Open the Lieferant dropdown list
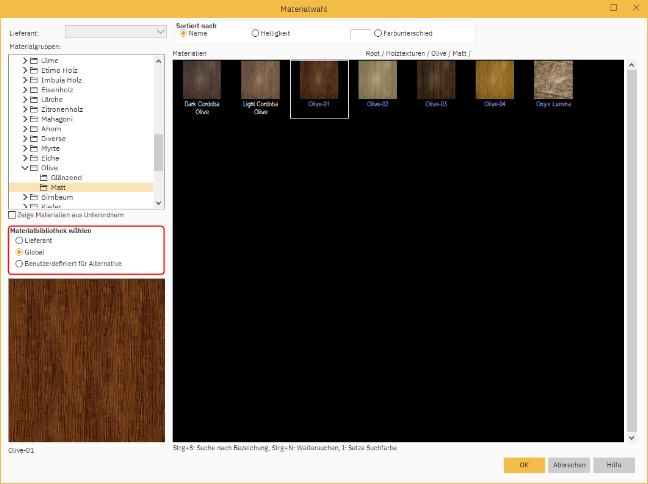This screenshot has width=648, height=484. 157,31
